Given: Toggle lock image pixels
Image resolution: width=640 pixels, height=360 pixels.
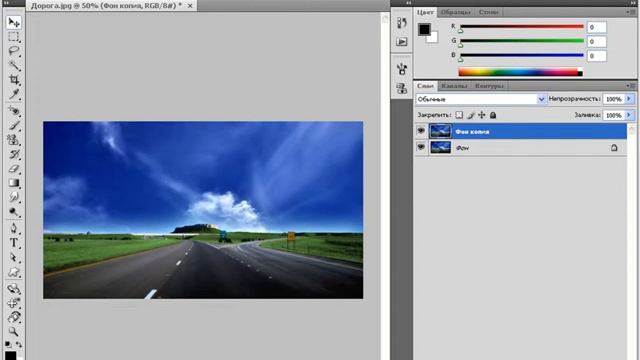Looking at the screenshot, I should (x=471, y=115).
